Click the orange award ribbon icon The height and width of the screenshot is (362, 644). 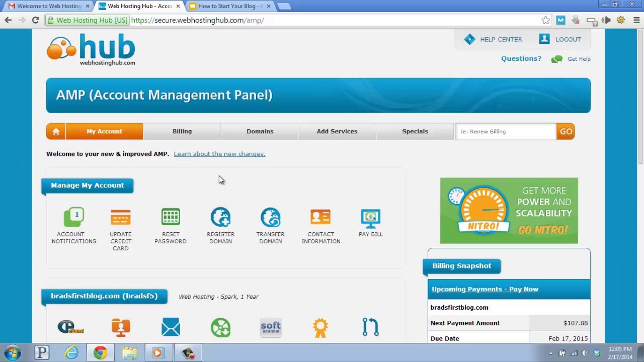point(320,327)
